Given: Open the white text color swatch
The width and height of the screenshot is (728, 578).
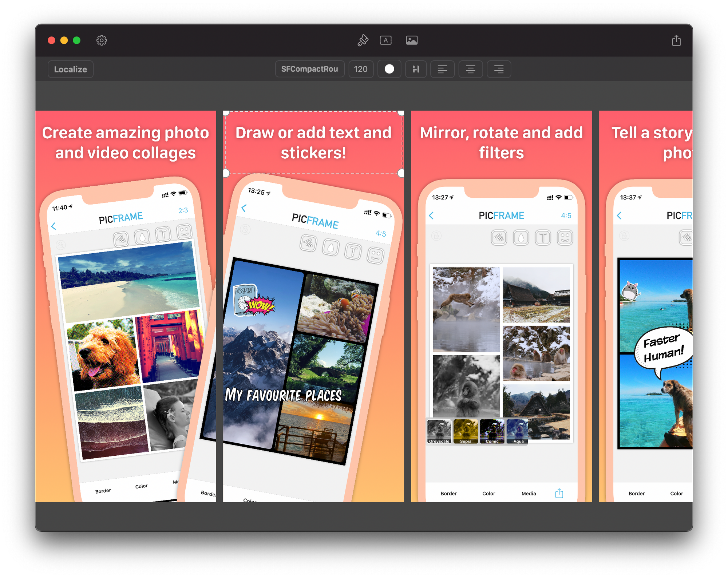Looking at the screenshot, I should (x=389, y=69).
